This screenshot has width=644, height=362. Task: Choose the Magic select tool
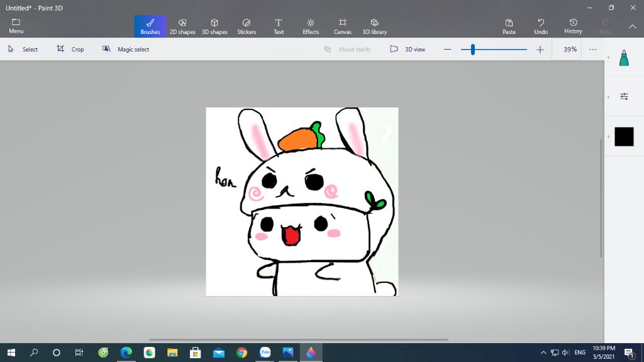click(x=126, y=49)
